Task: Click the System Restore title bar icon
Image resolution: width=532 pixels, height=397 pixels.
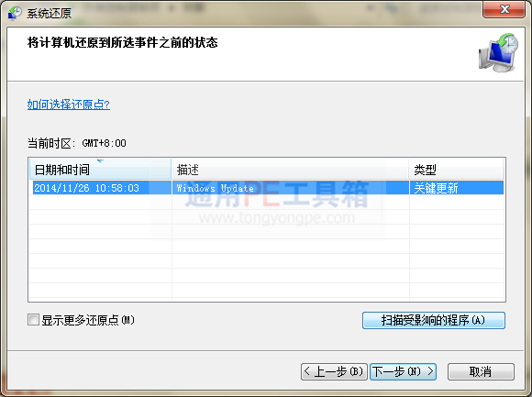Action: 15,13
